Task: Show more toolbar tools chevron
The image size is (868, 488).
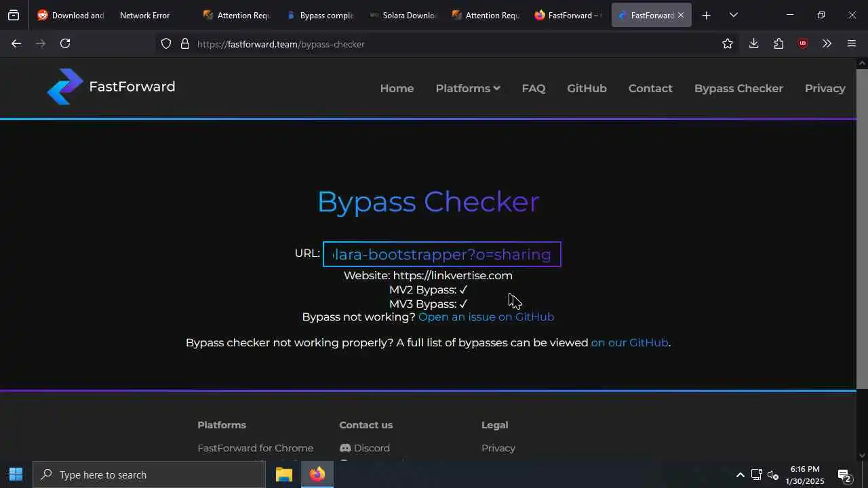Action: 827,43
